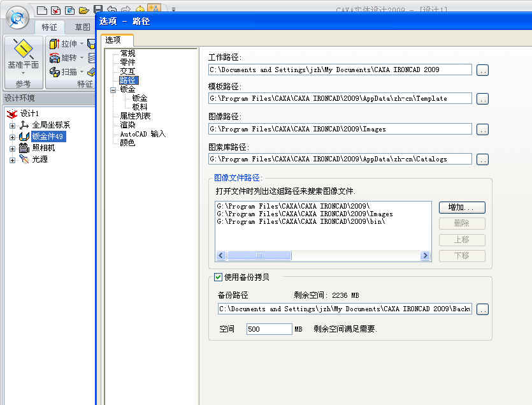Click the blue-swirl document icon in quick toolbar
Image resolution: width=532 pixels, height=405 pixels.
[x=69, y=10]
